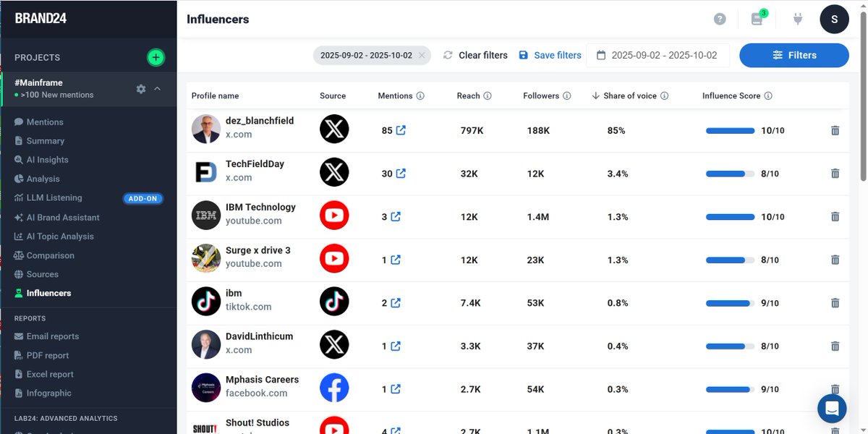868x434 pixels.
Task: Open IBM Technology mentions external link icon
Action: 396,216
